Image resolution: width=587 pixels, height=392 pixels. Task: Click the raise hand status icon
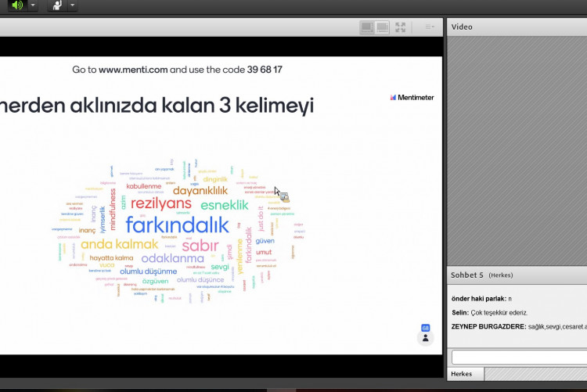[56, 5]
